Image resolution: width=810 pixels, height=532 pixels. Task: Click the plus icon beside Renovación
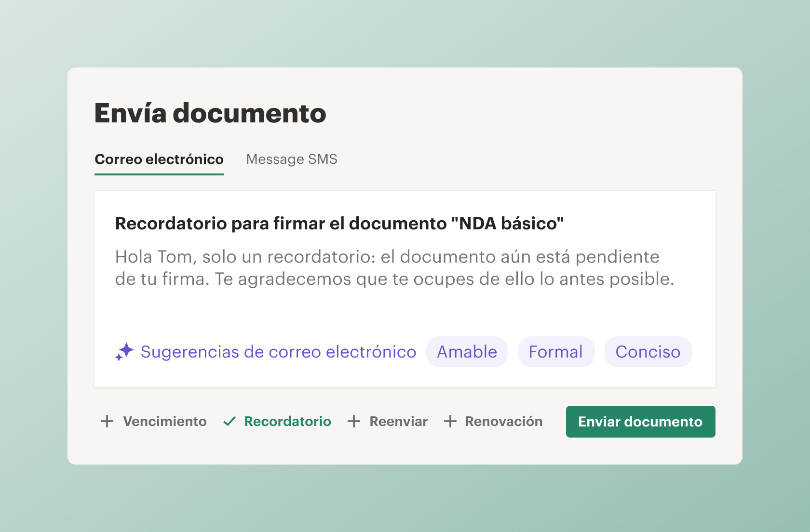[450, 421]
